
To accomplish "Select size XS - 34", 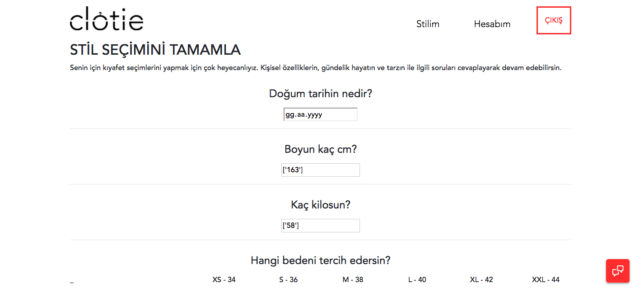I will point(224,280).
